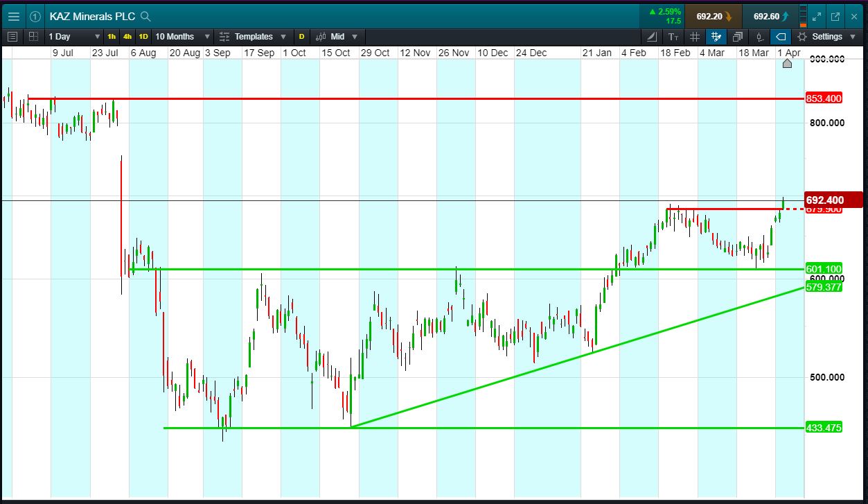This screenshot has width=868, height=504.
Task: Click the candlestick marker tool icon
Action: (x=760, y=37)
